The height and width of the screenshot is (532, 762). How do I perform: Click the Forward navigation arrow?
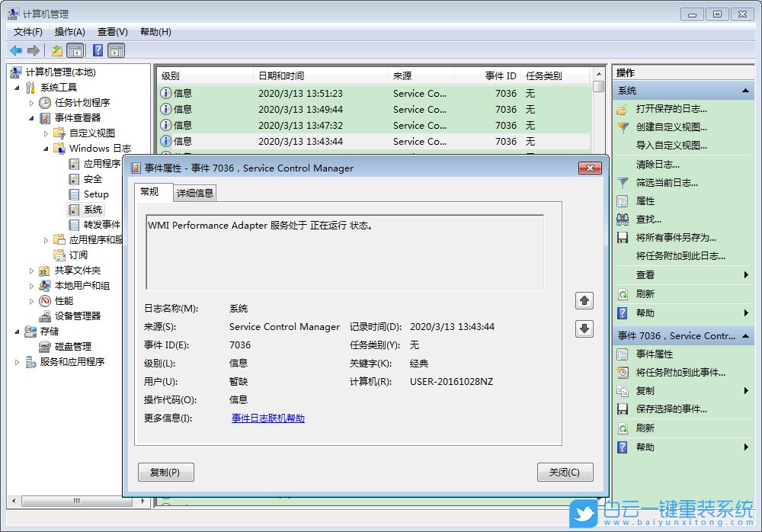point(33,50)
